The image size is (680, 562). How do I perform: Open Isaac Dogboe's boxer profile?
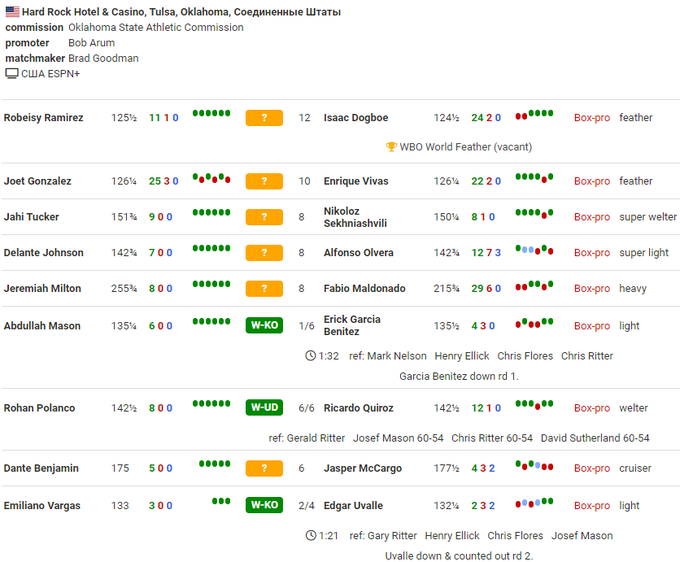pos(357,118)
